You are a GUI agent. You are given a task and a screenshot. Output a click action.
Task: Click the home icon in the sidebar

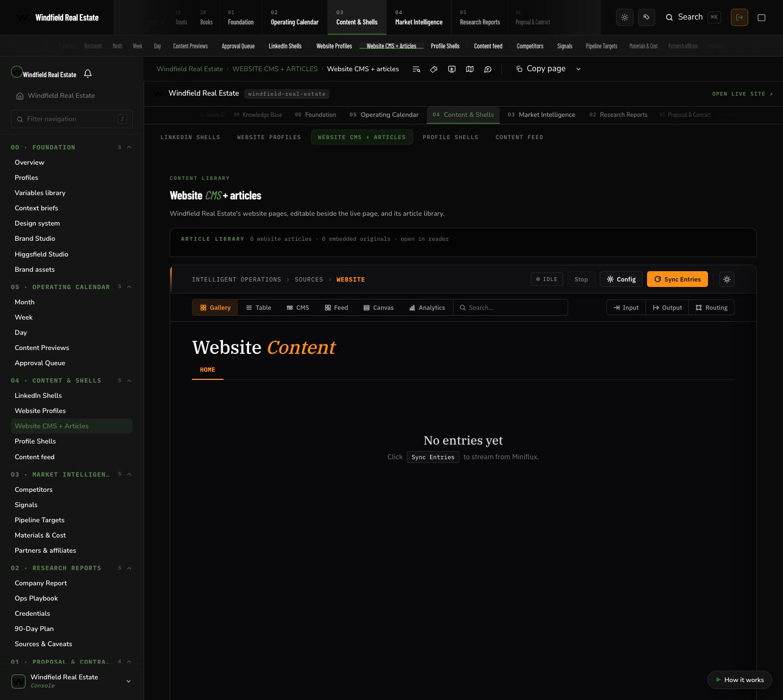(x=20, y=96)
